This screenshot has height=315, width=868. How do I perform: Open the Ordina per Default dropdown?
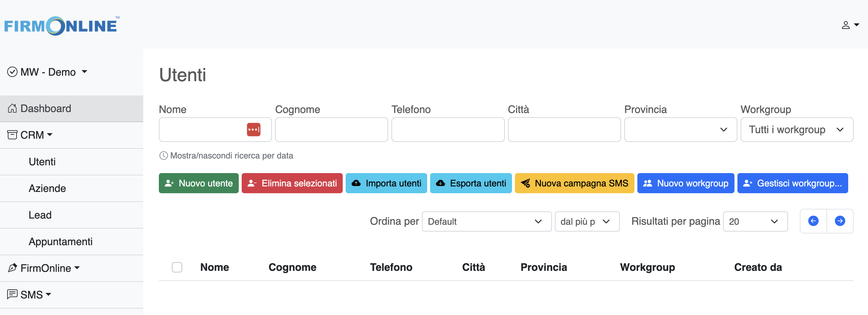[x=486, y=221]
